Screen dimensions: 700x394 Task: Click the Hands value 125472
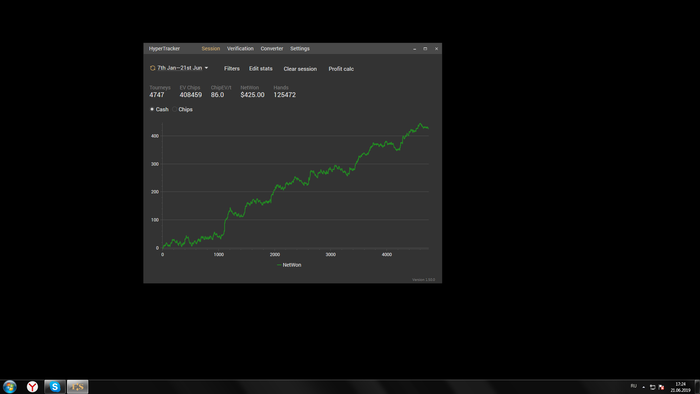pyautogui.click(x=284, y=95)
